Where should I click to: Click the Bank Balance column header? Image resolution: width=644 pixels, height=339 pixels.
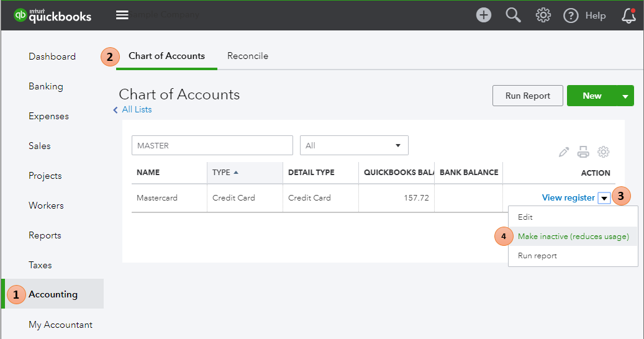point(469,173)
